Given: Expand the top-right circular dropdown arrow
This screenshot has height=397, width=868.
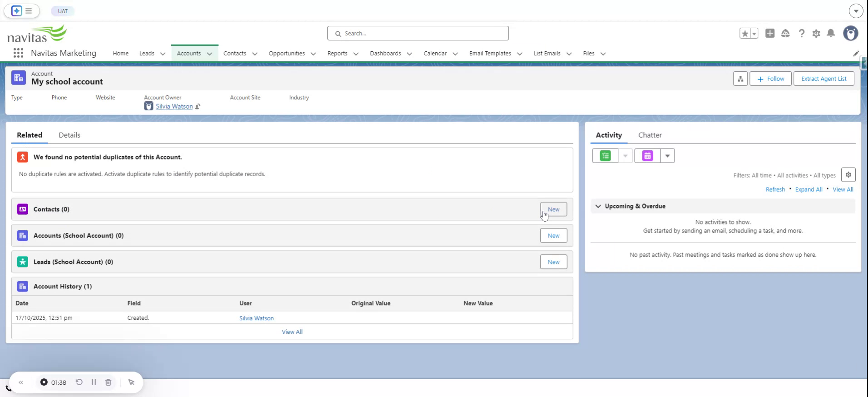Looking at the screenshot, I should [856, 11].
